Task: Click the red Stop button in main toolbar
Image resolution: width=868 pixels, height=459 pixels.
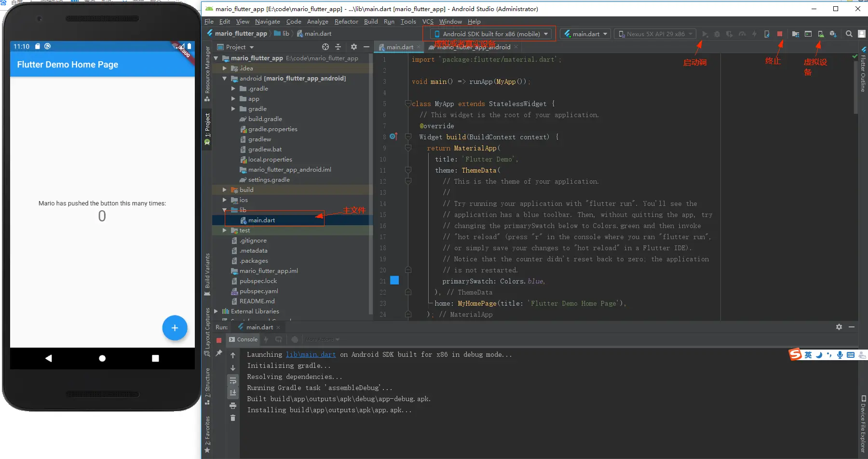Action: coord(780,34)
